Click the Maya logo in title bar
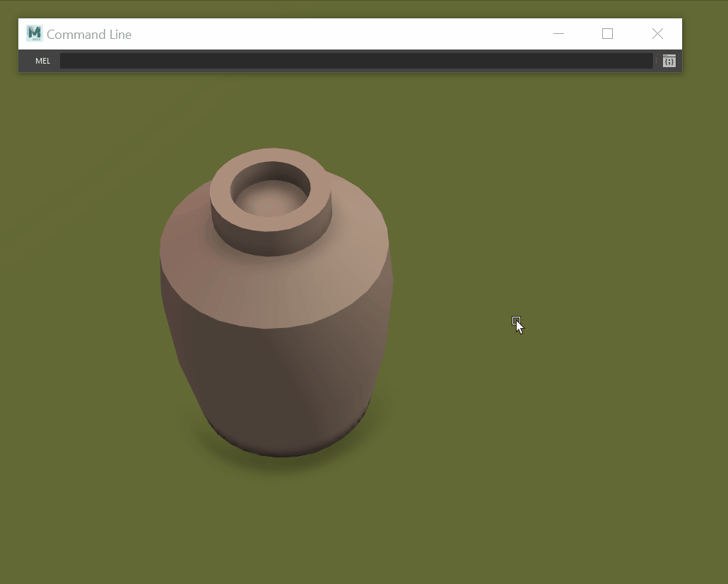The height and width of the screenshot is (584, 728). [x=35, y=33]
